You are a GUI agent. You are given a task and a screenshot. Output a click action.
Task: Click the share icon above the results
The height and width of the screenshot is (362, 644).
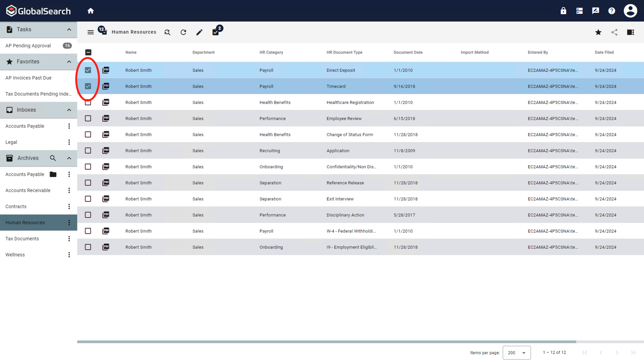pos(614,32)
